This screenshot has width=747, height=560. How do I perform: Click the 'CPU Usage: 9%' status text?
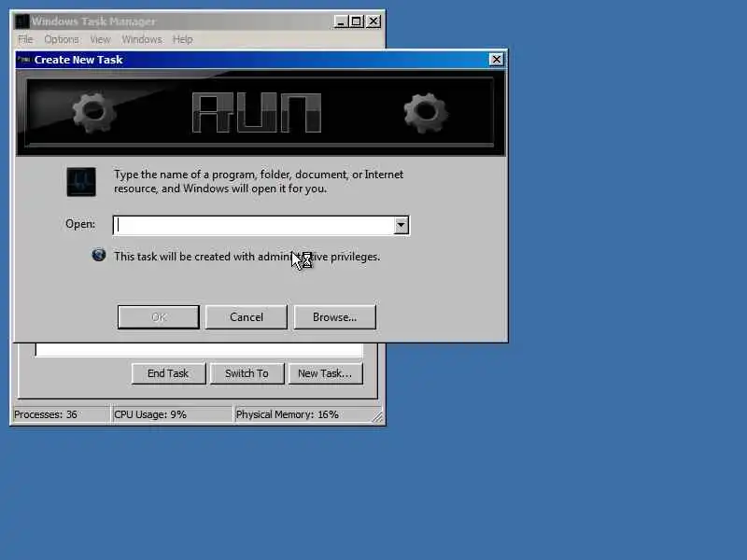tap(150, 414)
